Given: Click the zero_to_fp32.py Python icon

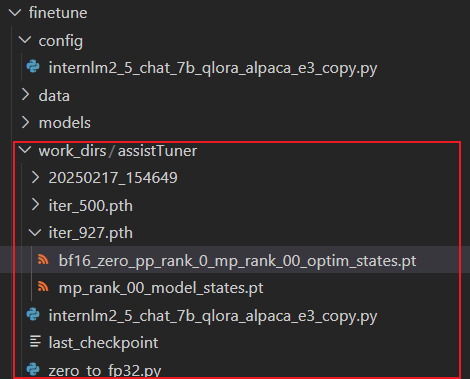Looking at the screenshot, I should click(33, 369).
